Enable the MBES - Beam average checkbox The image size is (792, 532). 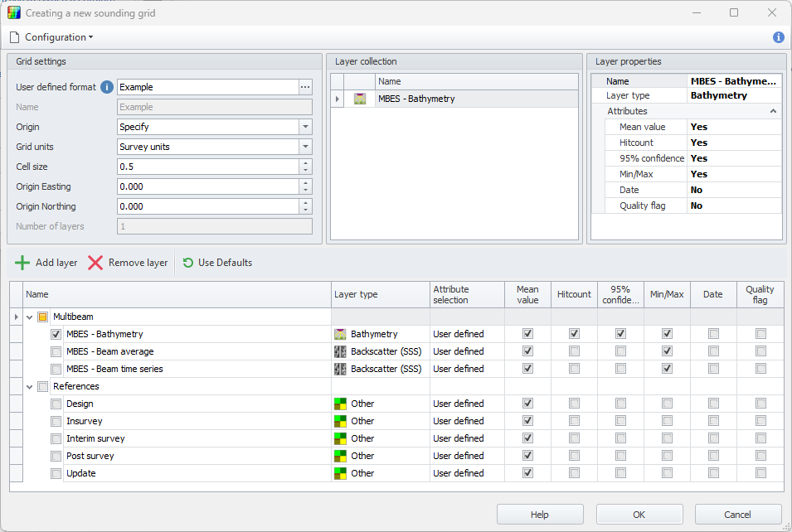pos(56,351)
